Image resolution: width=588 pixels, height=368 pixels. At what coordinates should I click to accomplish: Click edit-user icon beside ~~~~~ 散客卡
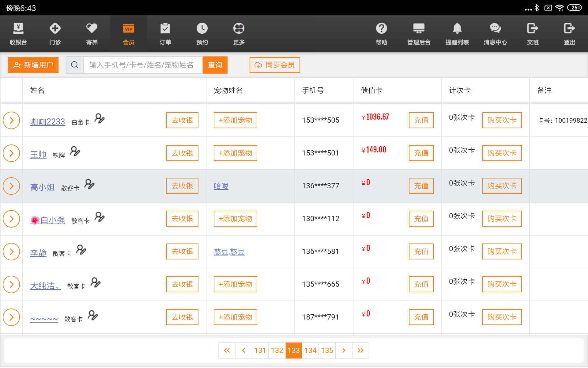(93, 315)
